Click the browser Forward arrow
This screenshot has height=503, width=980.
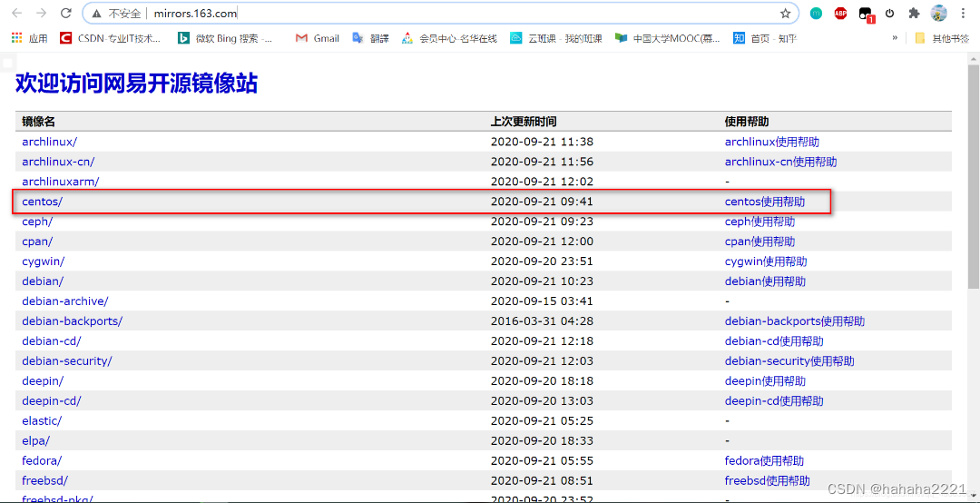click(41, 13)
